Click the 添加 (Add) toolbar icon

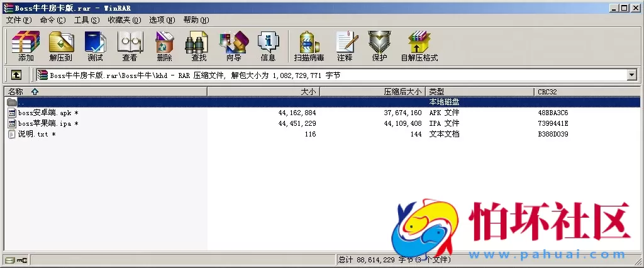click(26, 46)
